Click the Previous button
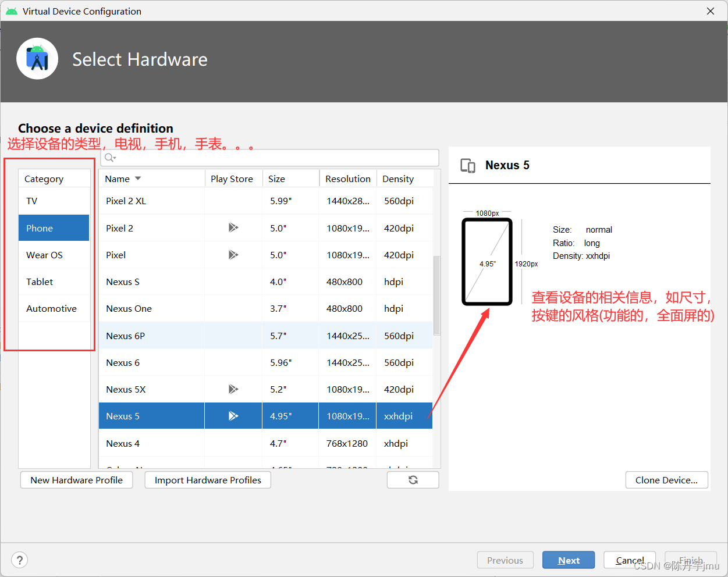 click(x=505, y=560)
